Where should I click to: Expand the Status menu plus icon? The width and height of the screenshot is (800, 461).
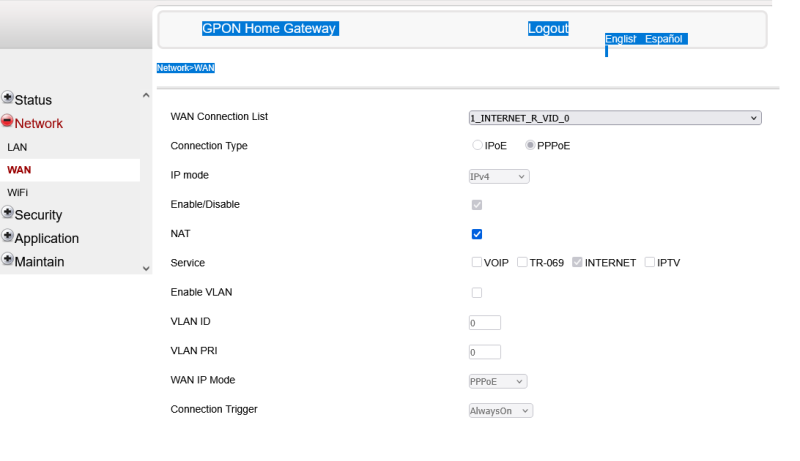[x=7, y=97]
